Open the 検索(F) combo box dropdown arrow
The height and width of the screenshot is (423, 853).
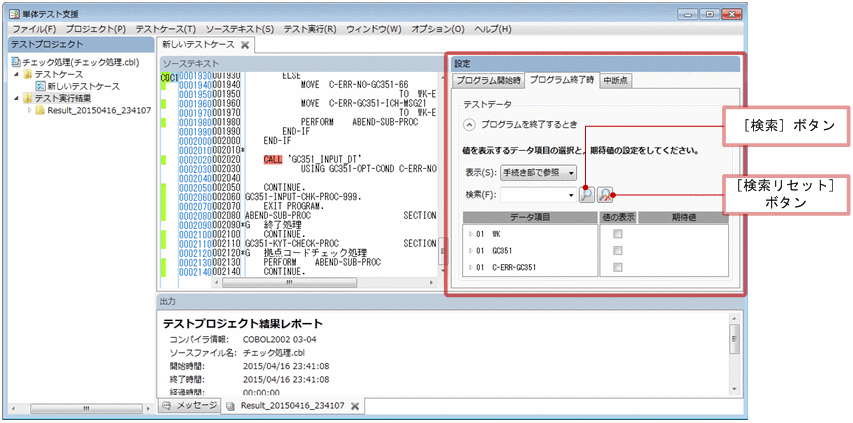571,195
